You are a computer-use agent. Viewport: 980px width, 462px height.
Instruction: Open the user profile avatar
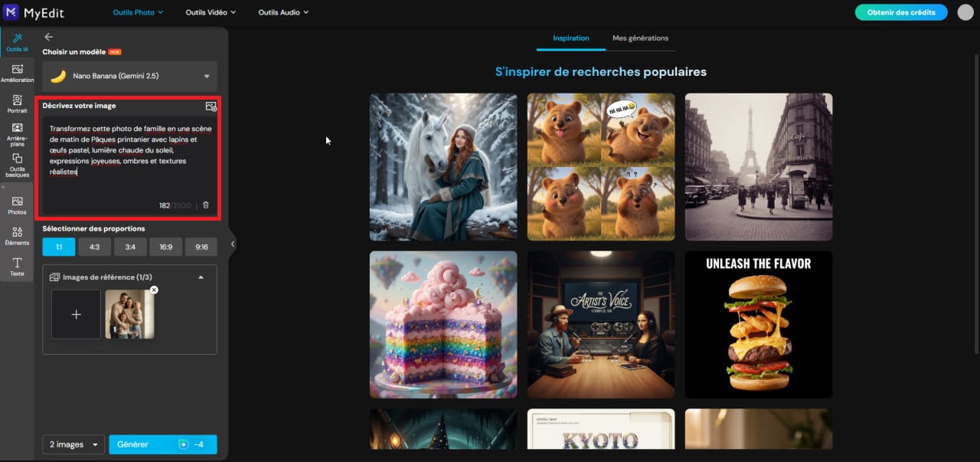point(965,12)
